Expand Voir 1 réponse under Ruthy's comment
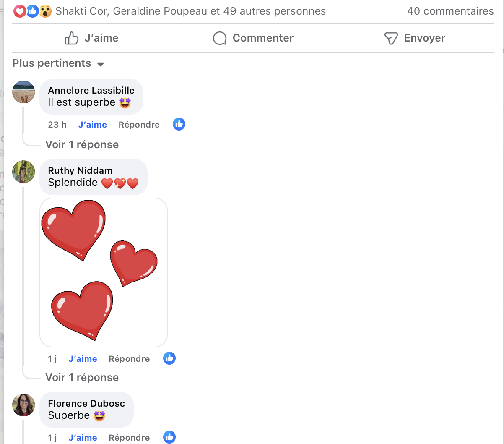Viewport: 504px width, 444px height. click(x=82, y=378)
